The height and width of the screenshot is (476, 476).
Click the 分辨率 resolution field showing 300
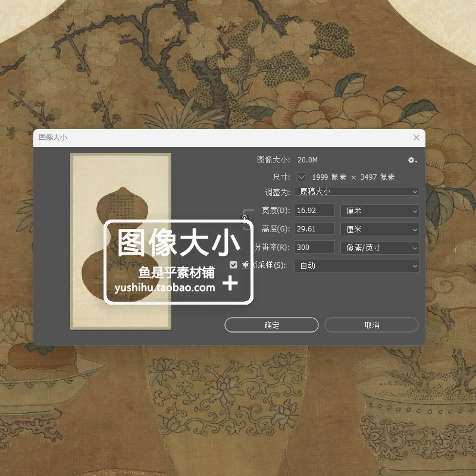tap(314, 247)
